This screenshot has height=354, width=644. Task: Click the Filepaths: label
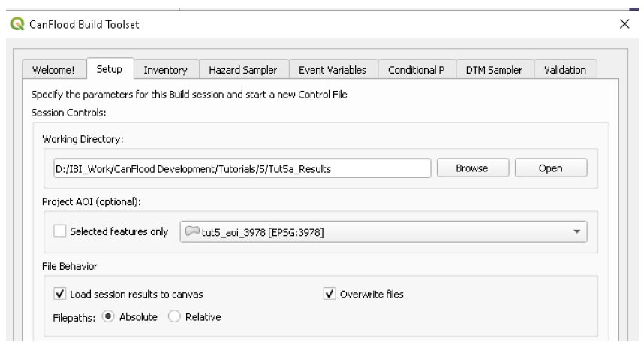74,318
